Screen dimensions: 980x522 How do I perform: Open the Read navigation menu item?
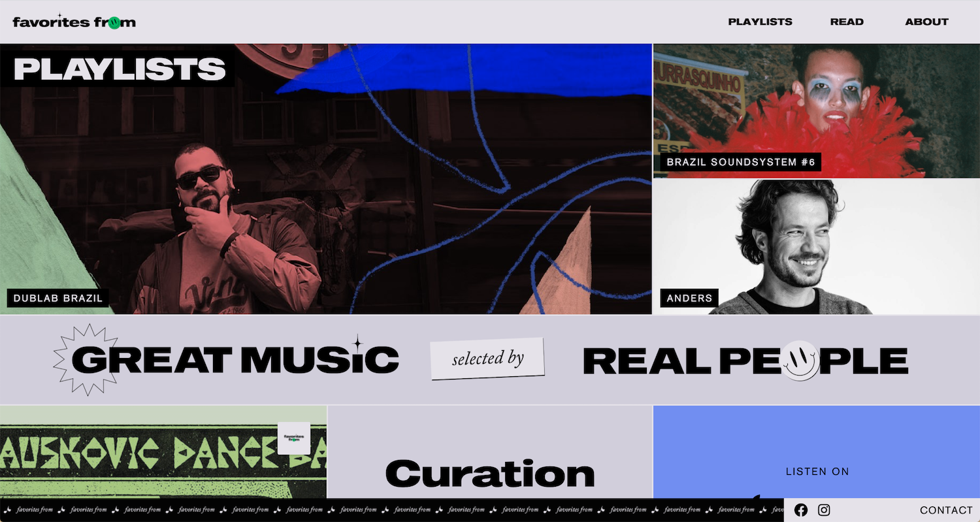pyautogui.click(x=847, y=22)
